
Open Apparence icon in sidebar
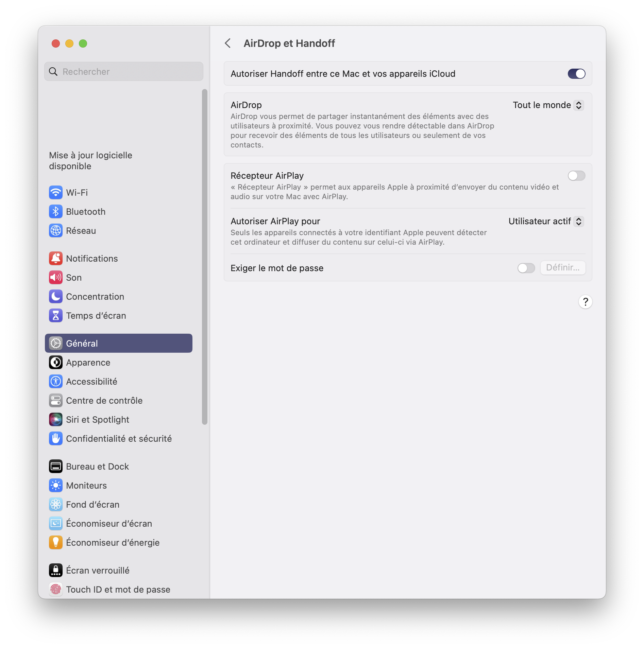pyautogui.click(x=56, y=362)
